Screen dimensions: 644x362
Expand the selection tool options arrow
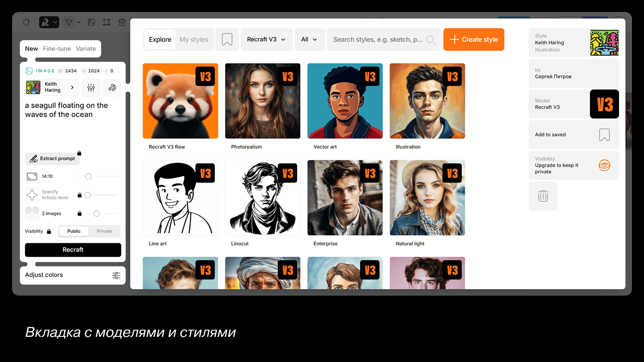pyautogui.click(x=78, y=22)
